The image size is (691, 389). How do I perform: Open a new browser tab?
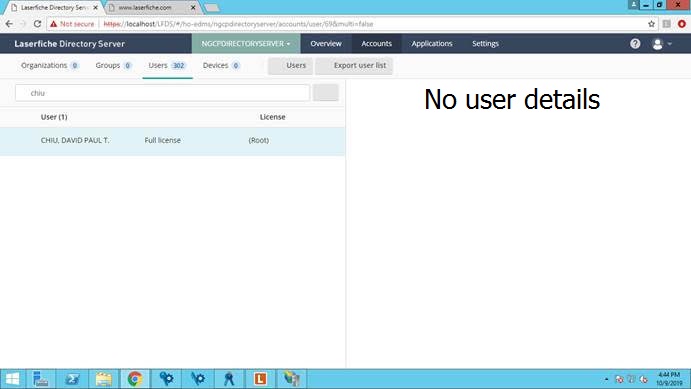[212, 7]
